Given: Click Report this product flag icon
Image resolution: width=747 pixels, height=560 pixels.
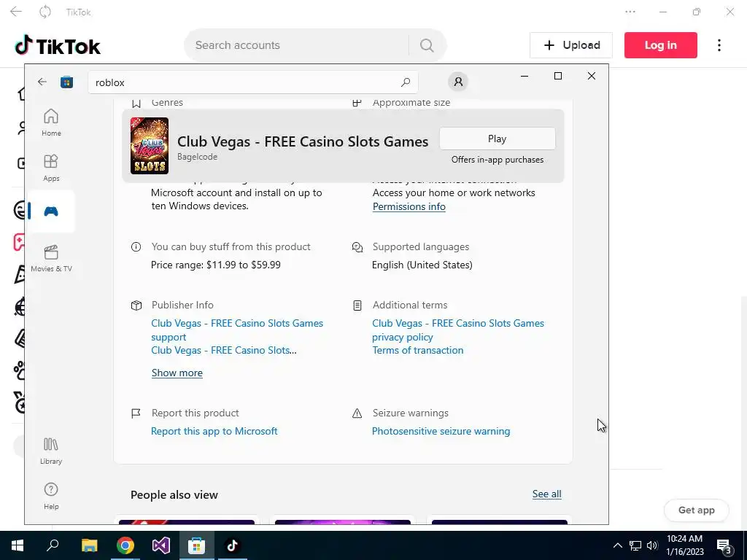Looking at the screenshot, I should (x=136, y=413).
